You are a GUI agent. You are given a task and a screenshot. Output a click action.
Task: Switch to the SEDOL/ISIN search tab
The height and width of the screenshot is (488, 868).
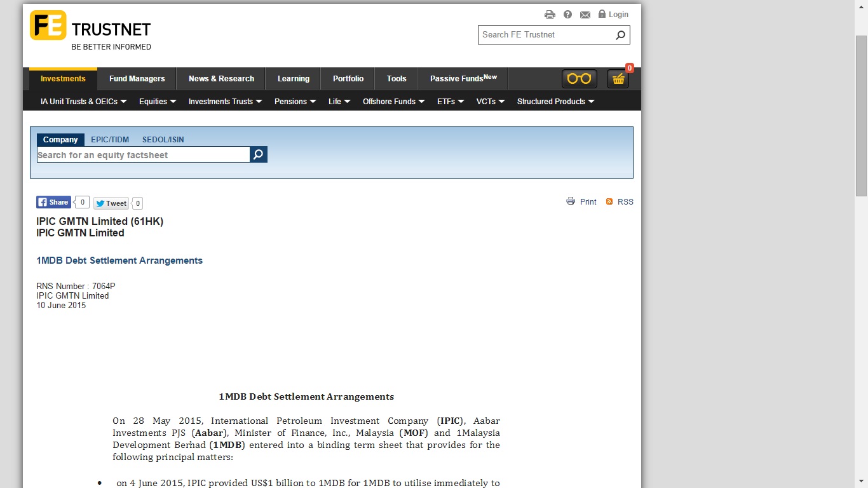[x=163, y=140]
